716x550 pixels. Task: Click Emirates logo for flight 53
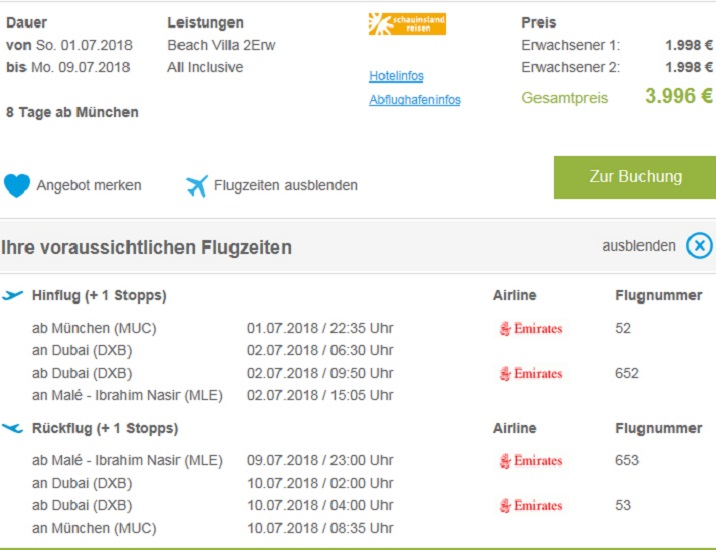tap(531, 505)
